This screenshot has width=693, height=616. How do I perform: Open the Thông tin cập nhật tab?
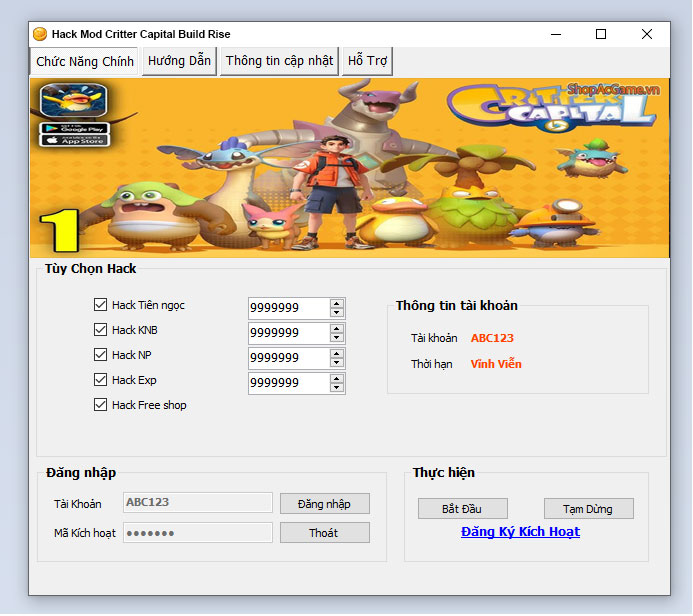279,61
